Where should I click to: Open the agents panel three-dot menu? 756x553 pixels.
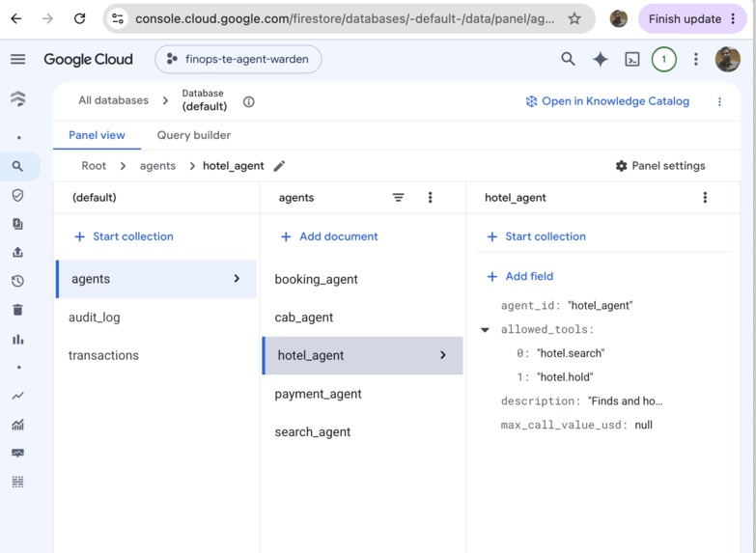click(430, 197)
